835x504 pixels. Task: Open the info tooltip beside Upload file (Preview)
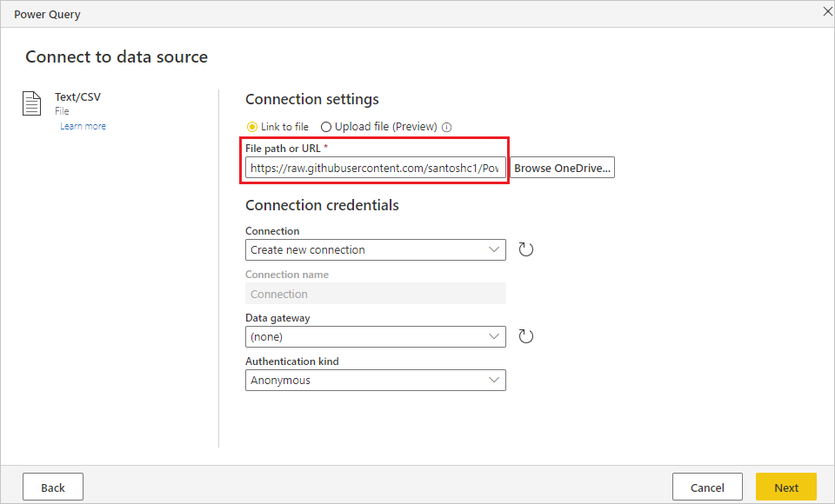447,127
